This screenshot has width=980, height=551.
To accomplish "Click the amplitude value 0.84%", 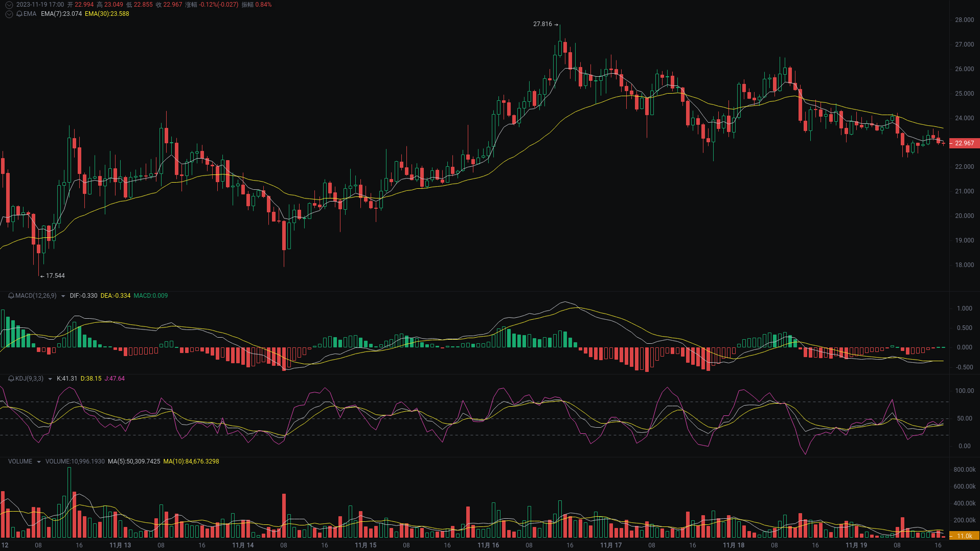I will [263, 5].
